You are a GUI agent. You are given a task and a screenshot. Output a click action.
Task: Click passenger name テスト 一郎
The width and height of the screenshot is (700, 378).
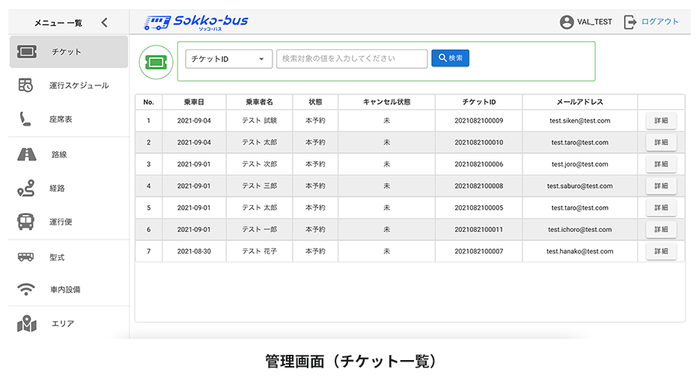pos(259,229)
